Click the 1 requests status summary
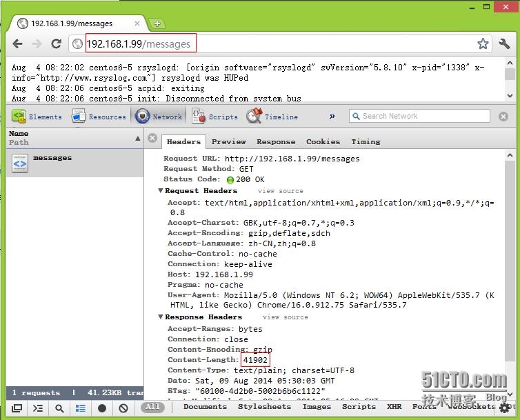The width and height of the screenshot is (520, 420). coord(36,393)
